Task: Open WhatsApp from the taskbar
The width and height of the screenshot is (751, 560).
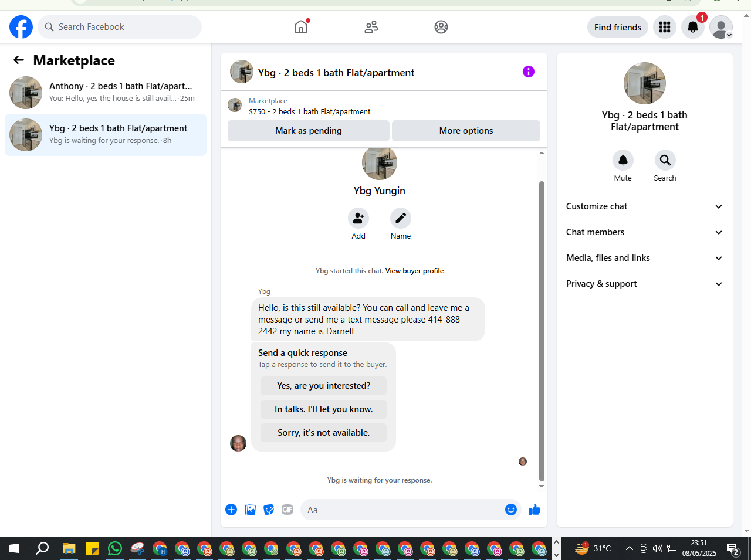Action: pos(115,549)
